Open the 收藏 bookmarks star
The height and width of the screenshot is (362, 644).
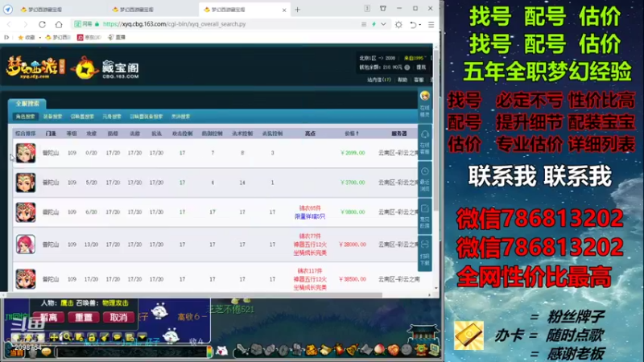click(x=27, y=37)
